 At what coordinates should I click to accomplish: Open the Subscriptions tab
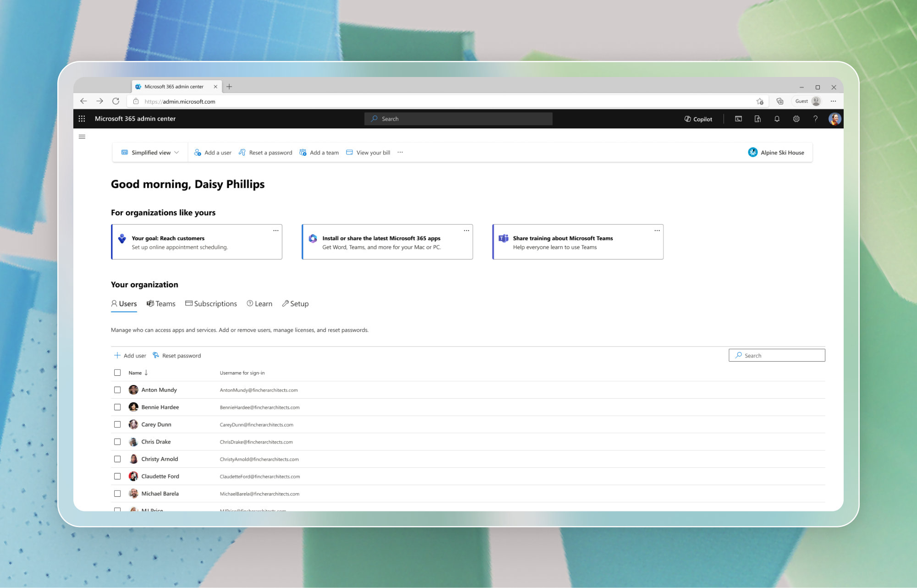pos(211,303)
